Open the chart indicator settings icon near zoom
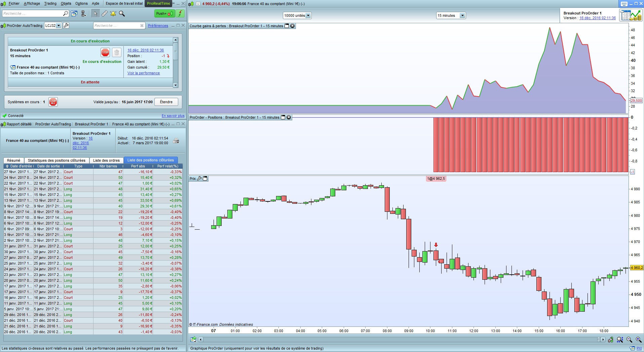Image resolution: width=644 pixels, height=352 pixels. point(610,340)
